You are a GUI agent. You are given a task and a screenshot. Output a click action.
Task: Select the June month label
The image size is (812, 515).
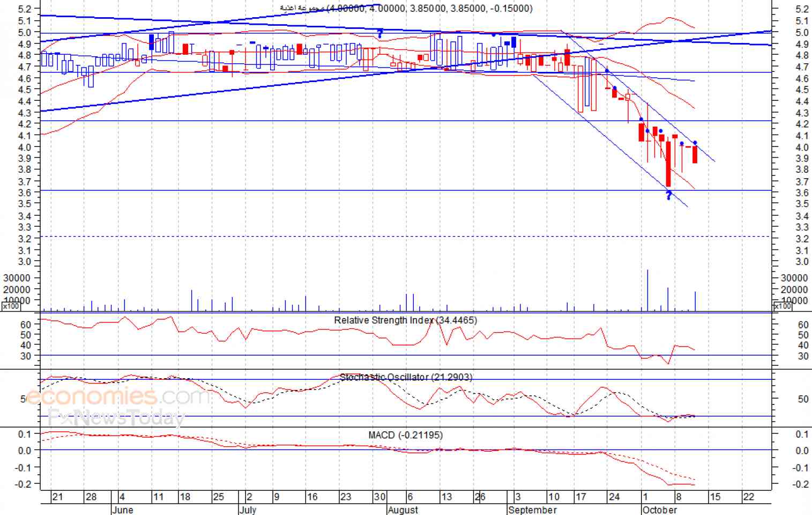click(x=122, y=510)
